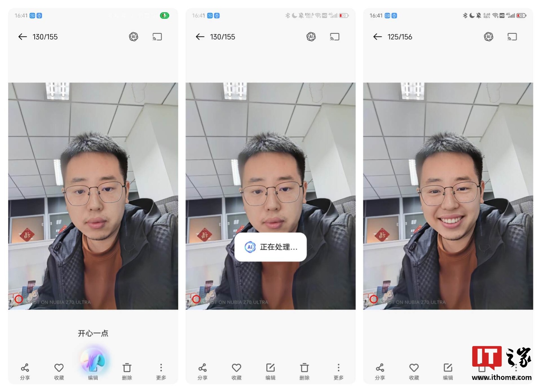The height and width of the screenshot is (392, 541).
Task: Tap heart (收藏) on the 开心一点 screen
Action: (x=59, y=371)
